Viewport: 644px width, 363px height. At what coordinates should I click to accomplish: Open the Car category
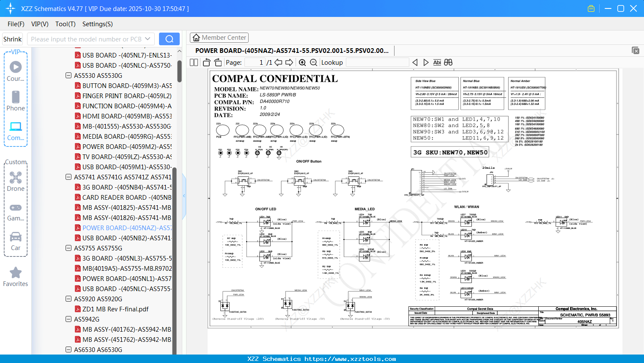(16, 241)
